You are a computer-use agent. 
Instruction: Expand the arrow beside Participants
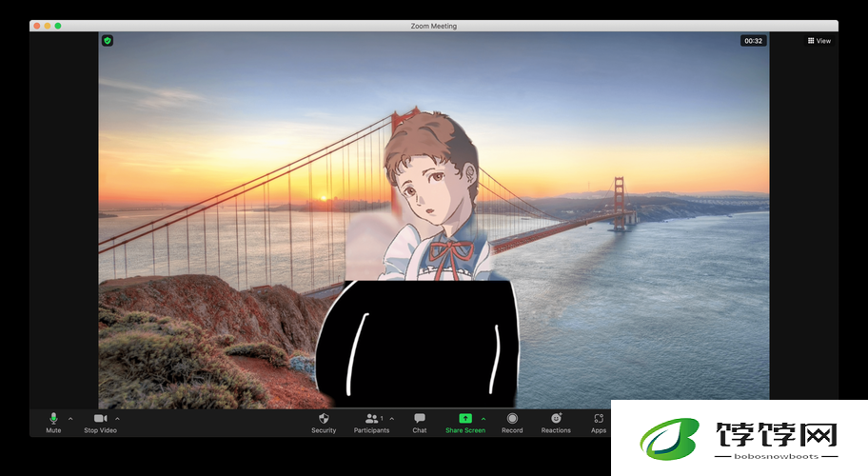click(392, 419)
